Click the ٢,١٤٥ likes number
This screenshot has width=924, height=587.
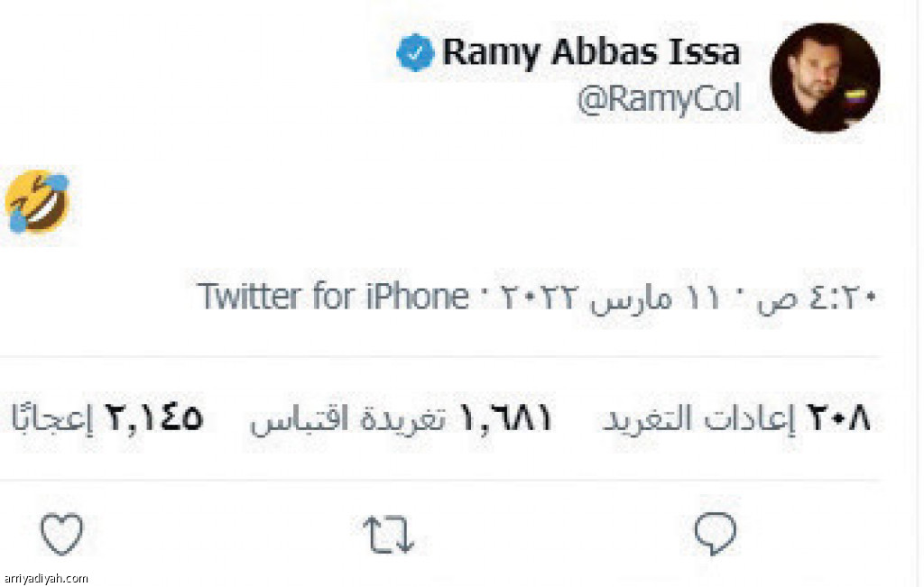(x=154, y=417)
